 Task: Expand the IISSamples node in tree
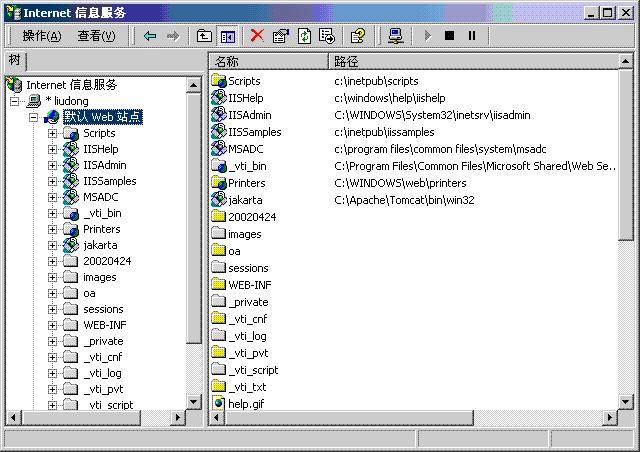[x=52, y=181]
